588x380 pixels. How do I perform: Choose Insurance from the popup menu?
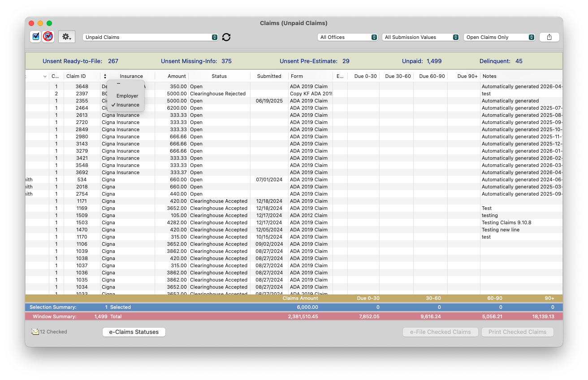click(x=127, y=105)
